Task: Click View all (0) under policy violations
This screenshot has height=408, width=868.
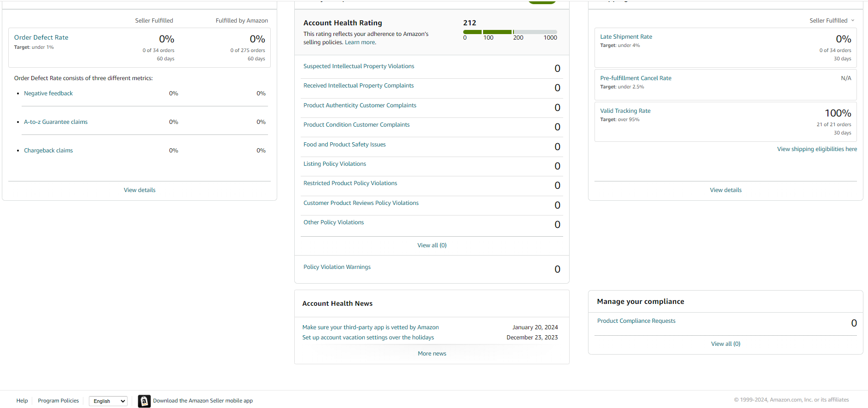Action: click(432, 245)
